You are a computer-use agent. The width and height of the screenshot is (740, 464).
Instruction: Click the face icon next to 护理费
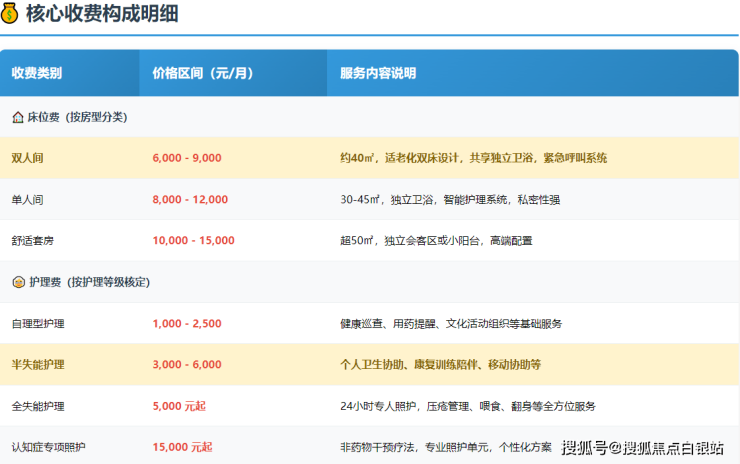coord(17,282)
